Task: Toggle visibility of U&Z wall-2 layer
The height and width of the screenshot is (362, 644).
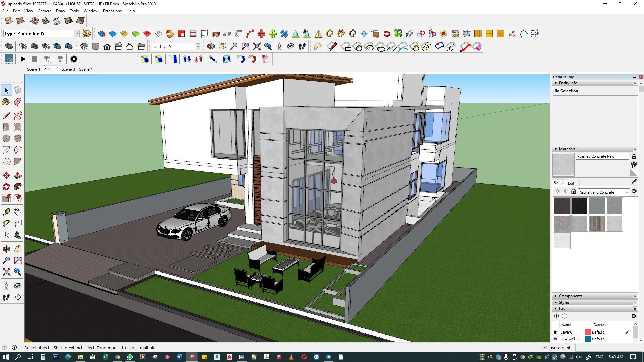Action: [x=555, y=339]
